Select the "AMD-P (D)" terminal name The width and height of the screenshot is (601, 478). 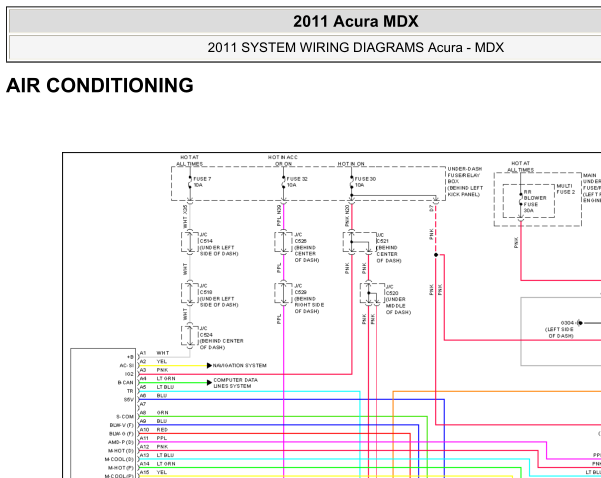121,442
